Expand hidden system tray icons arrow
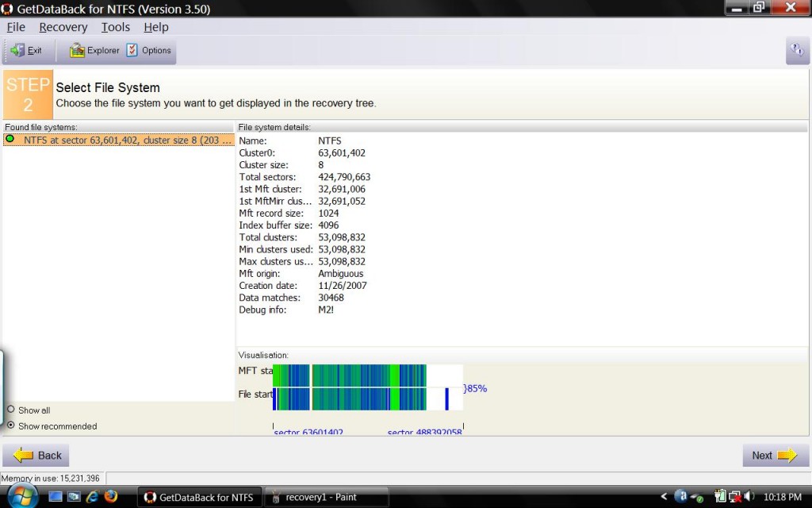The height and width of the screenshot is (508, 812). click(x=664, y=497)
